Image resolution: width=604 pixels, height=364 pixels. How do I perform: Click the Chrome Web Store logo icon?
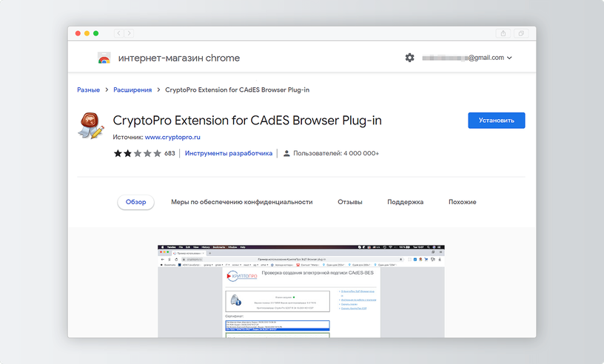[x=104, y=58]
